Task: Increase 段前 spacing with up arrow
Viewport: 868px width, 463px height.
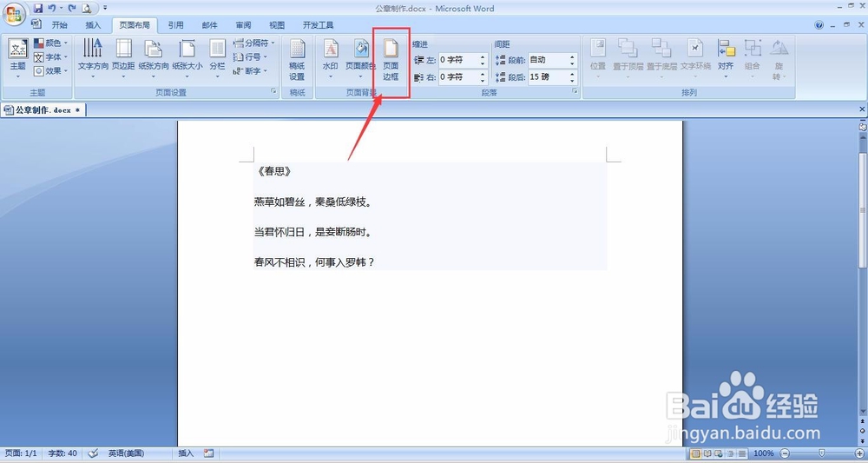Action: [572, 57]
